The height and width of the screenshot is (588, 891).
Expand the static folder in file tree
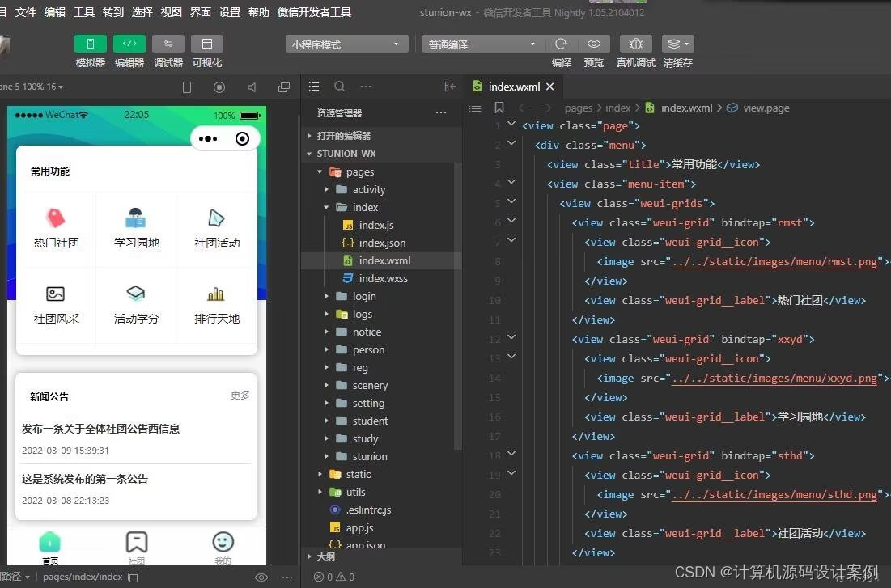point(359,474)
